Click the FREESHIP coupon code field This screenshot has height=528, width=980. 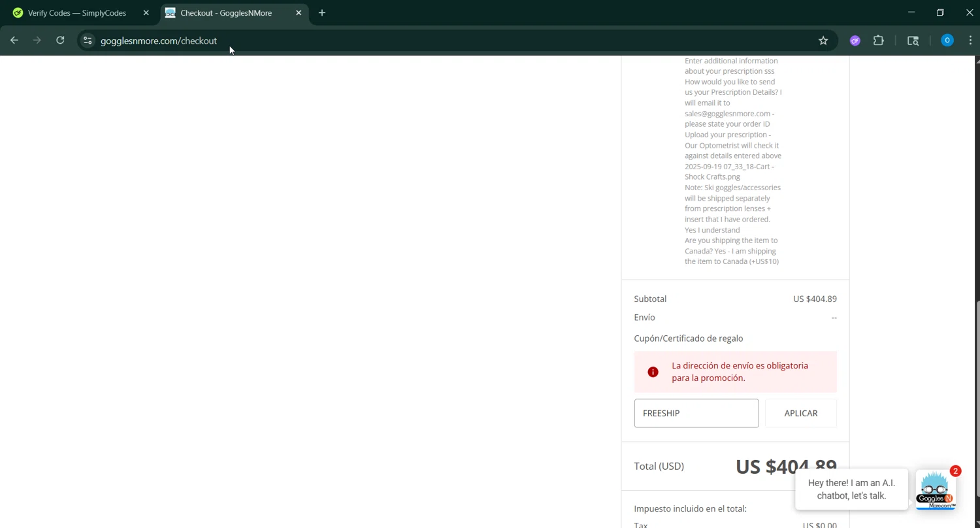(696, 413)
